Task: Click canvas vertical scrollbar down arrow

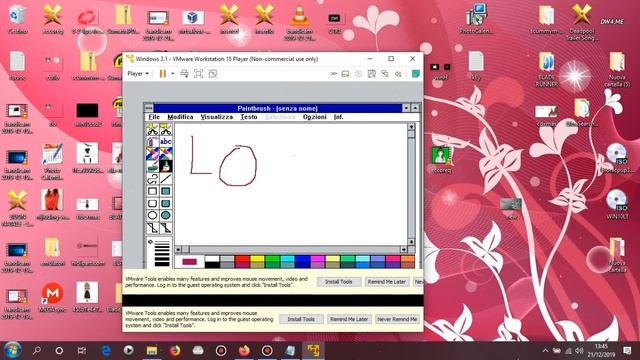Action: tap(411, 242)
